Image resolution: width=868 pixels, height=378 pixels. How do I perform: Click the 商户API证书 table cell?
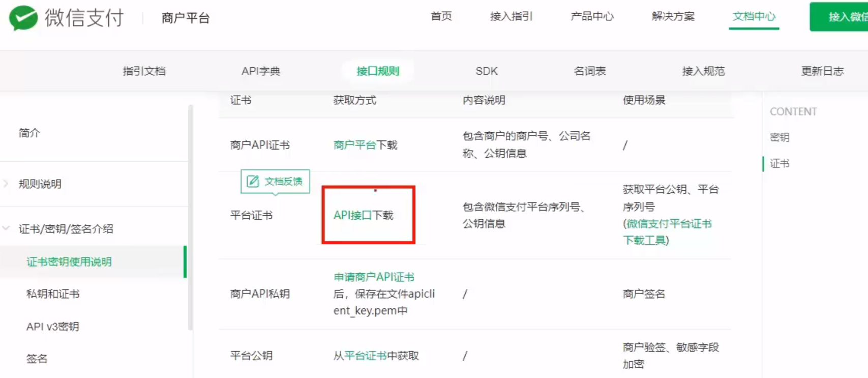260,145
